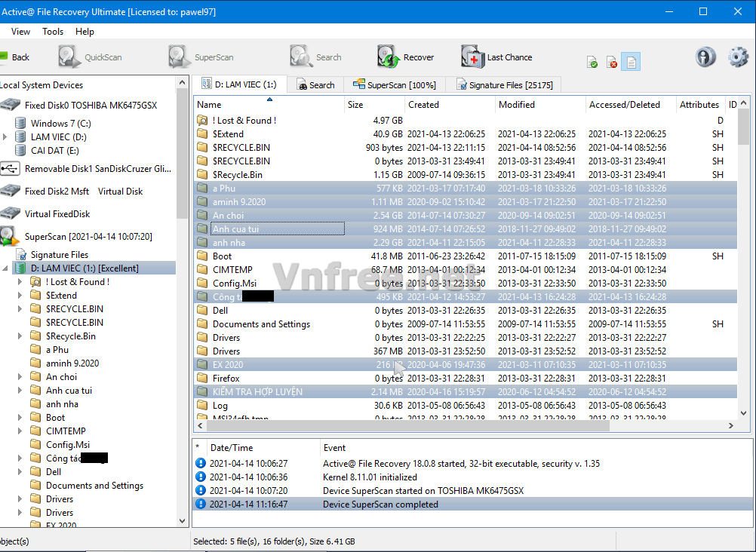Screen dimensions: 756x552
Task: Sort the list by the Size column header
Action: [373, 105]
